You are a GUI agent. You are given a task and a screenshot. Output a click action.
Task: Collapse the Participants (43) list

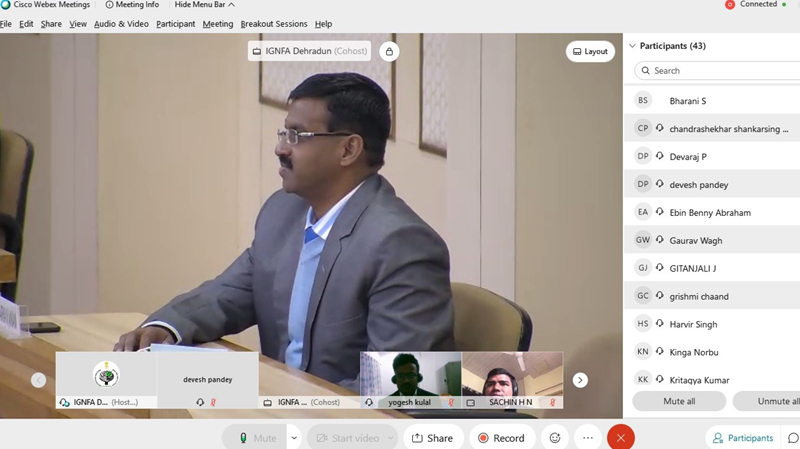[632, 46]
